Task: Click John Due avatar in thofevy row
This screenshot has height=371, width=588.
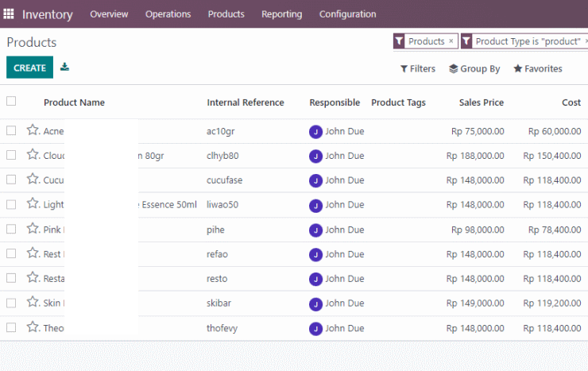Action: [x=315, y=329]
